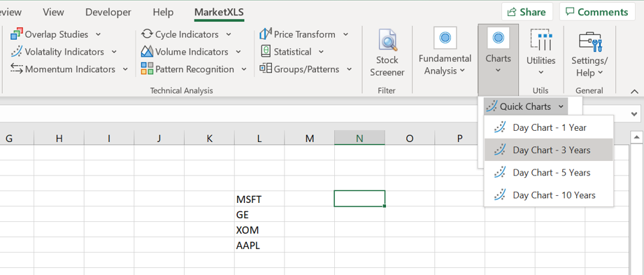
Task: Click the Fundamental Analysis icon
Action: pyautogui.click(x=445, y=38)
